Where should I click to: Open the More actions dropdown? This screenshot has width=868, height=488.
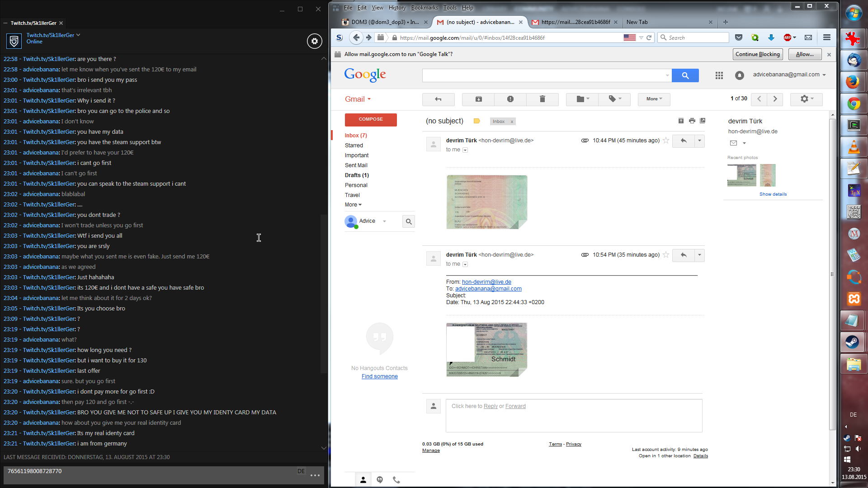tap(654, 99)
